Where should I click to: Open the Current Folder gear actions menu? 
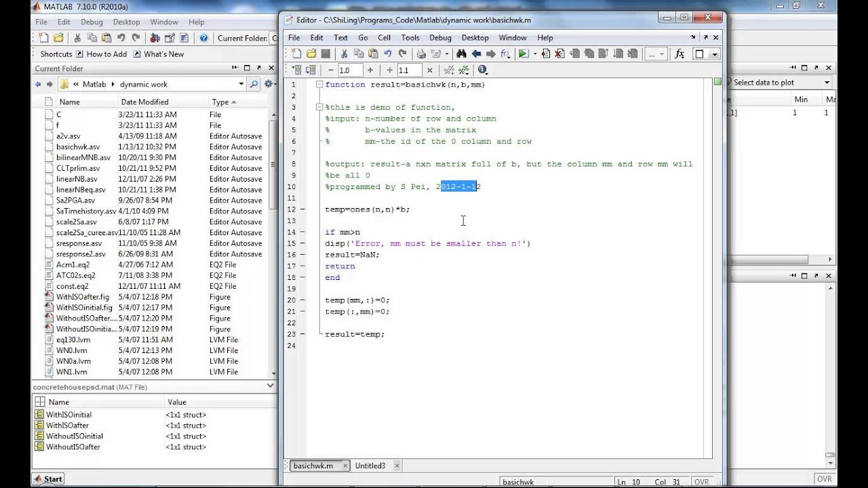[x=269, y=84]
